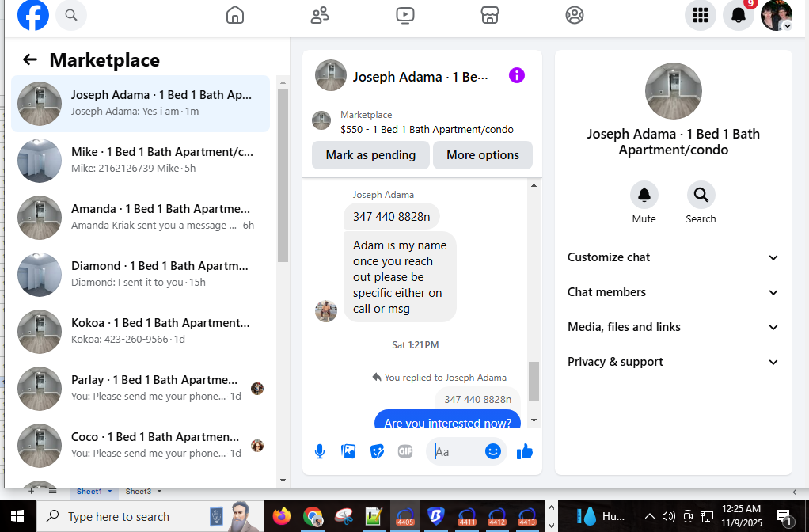Image resolution: width=809 pixels, height=532 pixels.
Task: Open the Groups icon in top bar
Action: click(574, 16)
